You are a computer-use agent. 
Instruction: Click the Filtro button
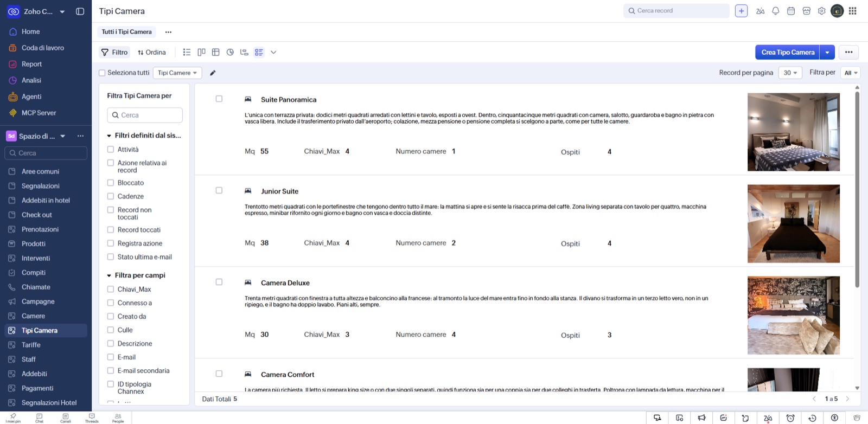114,52
